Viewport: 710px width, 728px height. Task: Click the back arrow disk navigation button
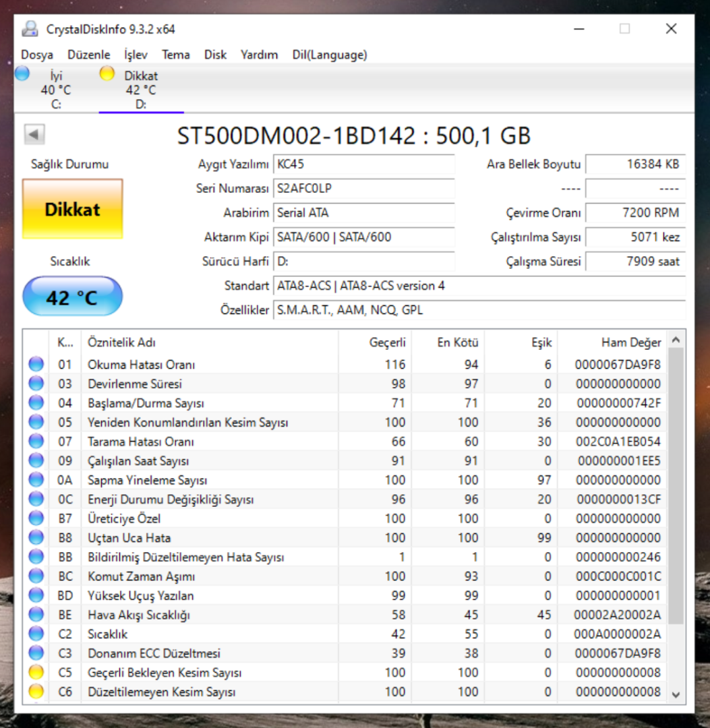[x=34, y=135]
